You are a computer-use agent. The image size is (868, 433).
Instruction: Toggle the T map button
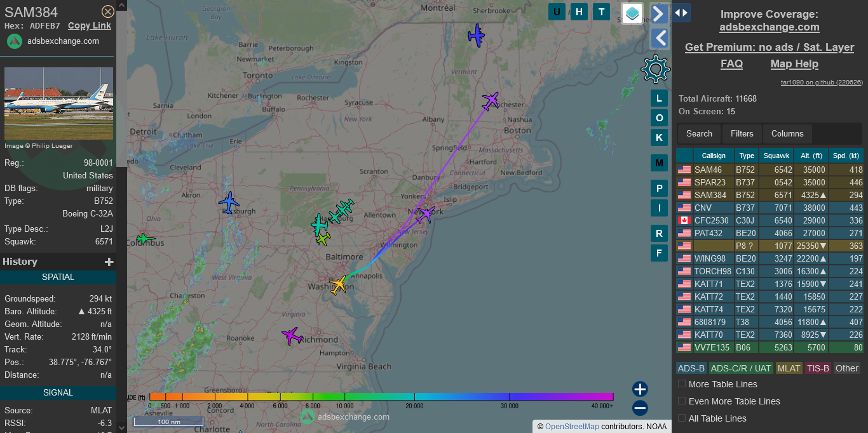tap(601, 11)
